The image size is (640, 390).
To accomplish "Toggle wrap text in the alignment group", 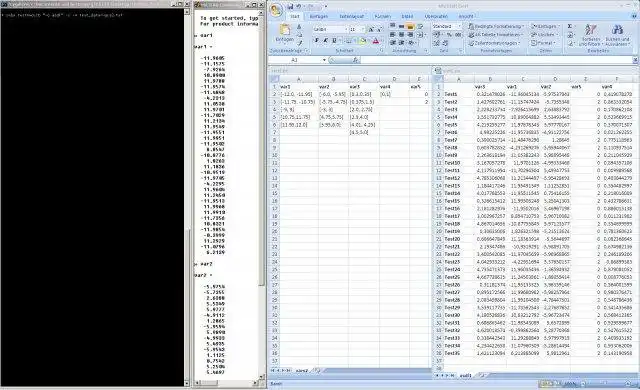I will pos(419,27).
